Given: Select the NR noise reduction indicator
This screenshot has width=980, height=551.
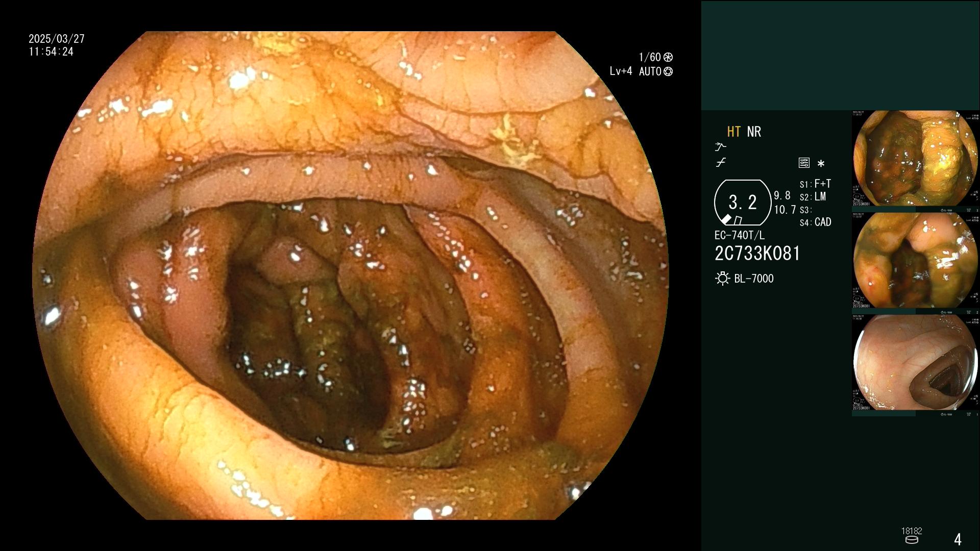Looking at the screenshot, I should 754,132.
